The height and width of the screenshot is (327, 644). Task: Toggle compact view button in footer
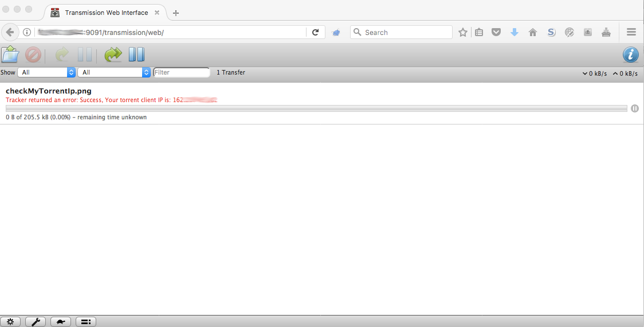[x=86, y=322]
